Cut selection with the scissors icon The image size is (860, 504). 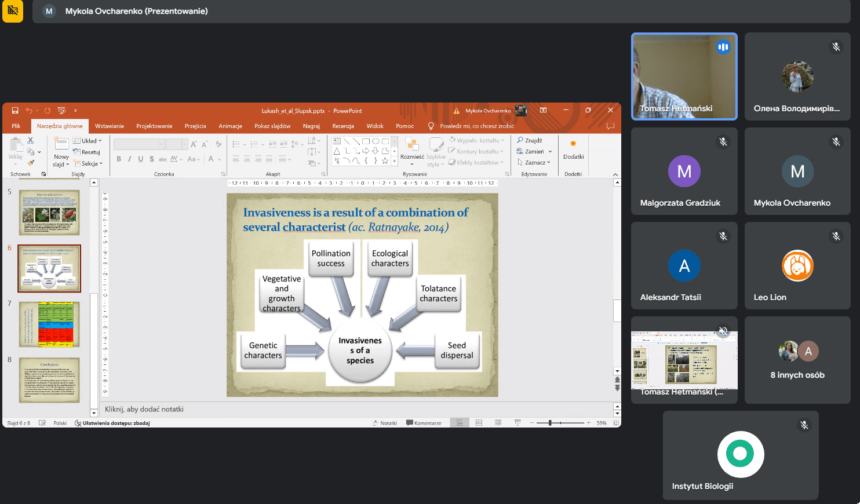coord(31,141)
